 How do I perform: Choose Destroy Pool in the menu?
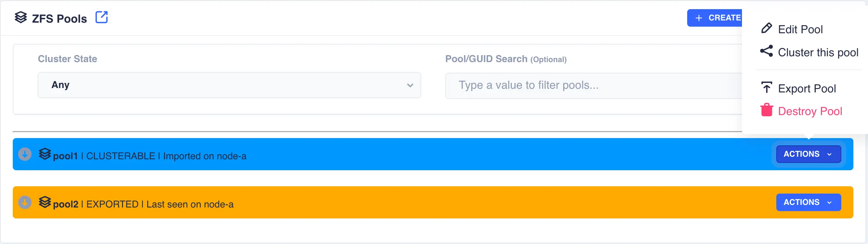tap(810, 111)
